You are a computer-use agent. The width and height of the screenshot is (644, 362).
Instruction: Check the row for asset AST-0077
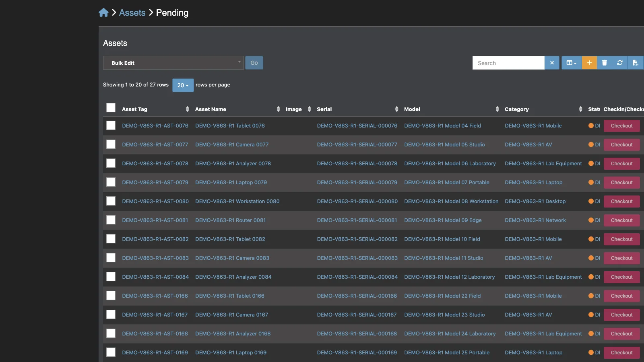[111, 144]
